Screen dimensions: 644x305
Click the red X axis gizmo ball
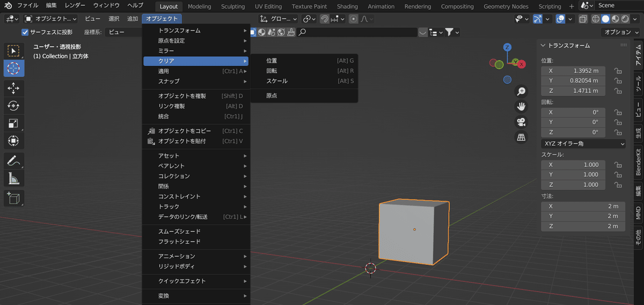(521, 64)
